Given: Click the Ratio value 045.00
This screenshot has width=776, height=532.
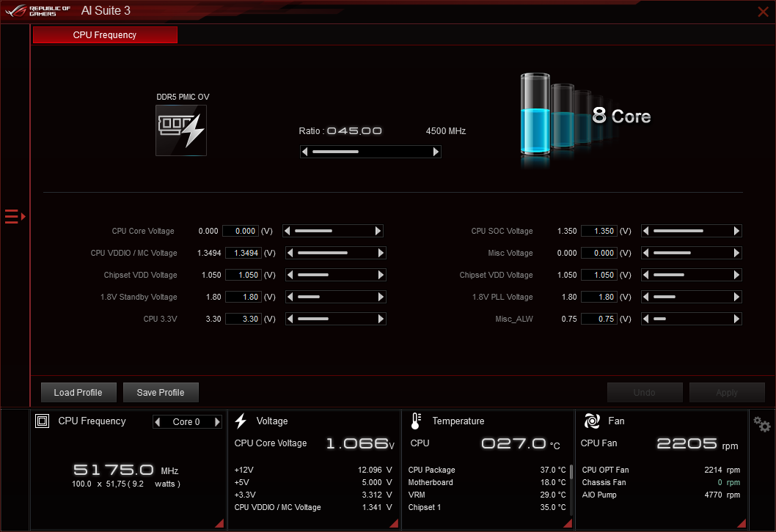Looking at the screenshot, I should (354, 131).
